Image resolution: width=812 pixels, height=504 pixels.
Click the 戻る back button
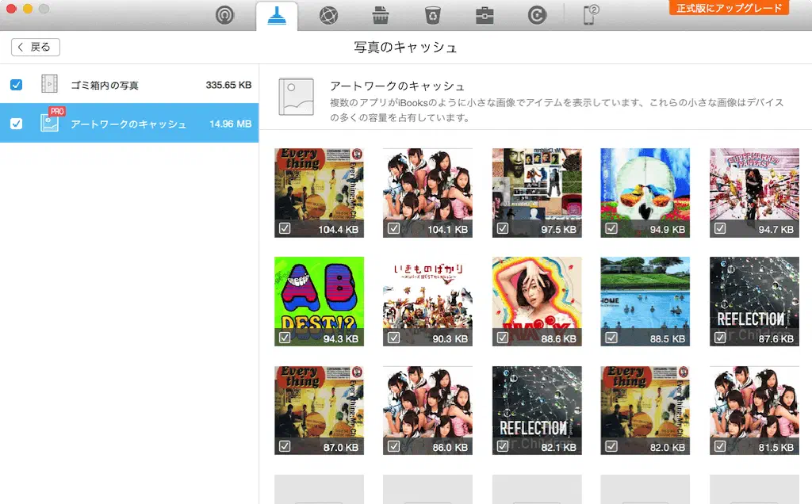click(x=36, y=47)
